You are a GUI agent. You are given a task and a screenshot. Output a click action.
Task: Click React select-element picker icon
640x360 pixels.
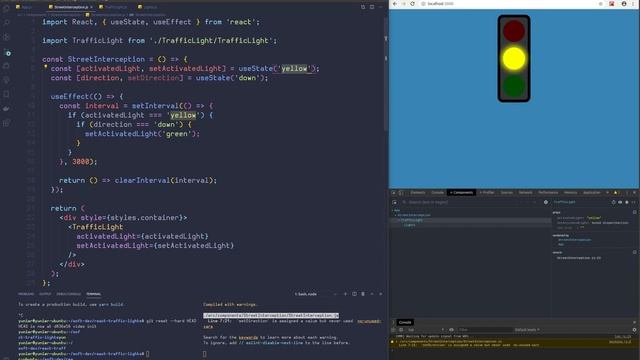click(x=394, y=202)
